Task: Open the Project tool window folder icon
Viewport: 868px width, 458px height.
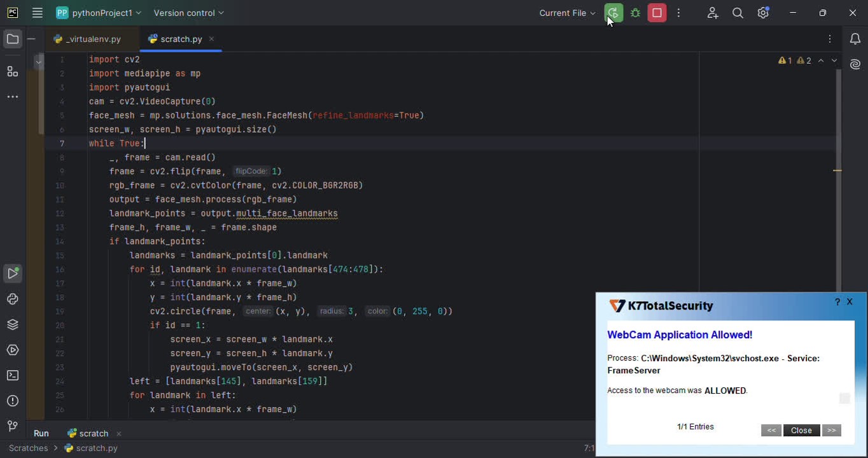Action: (x=13, y=39)
